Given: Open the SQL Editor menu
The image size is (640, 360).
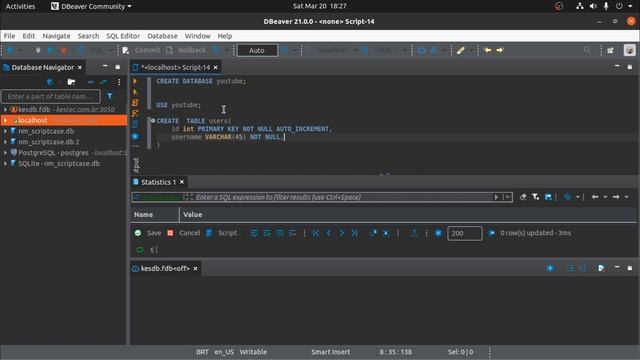Looking at the screenshot, I should tap(123, 36).
